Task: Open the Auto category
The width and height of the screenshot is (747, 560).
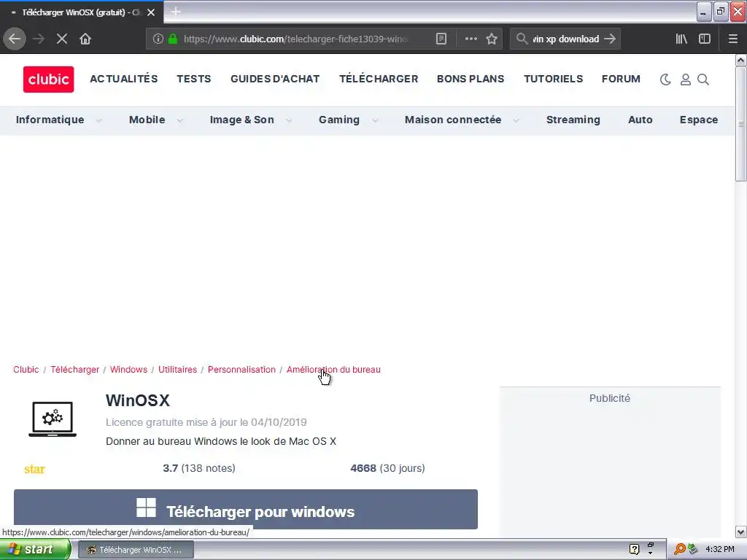Action: (x=640, y=120)
